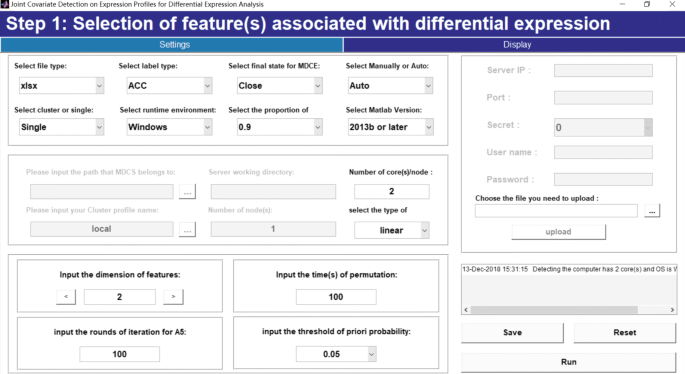Click the MDCS path input field
685x374 pixels.
click(x=101, y=191)
